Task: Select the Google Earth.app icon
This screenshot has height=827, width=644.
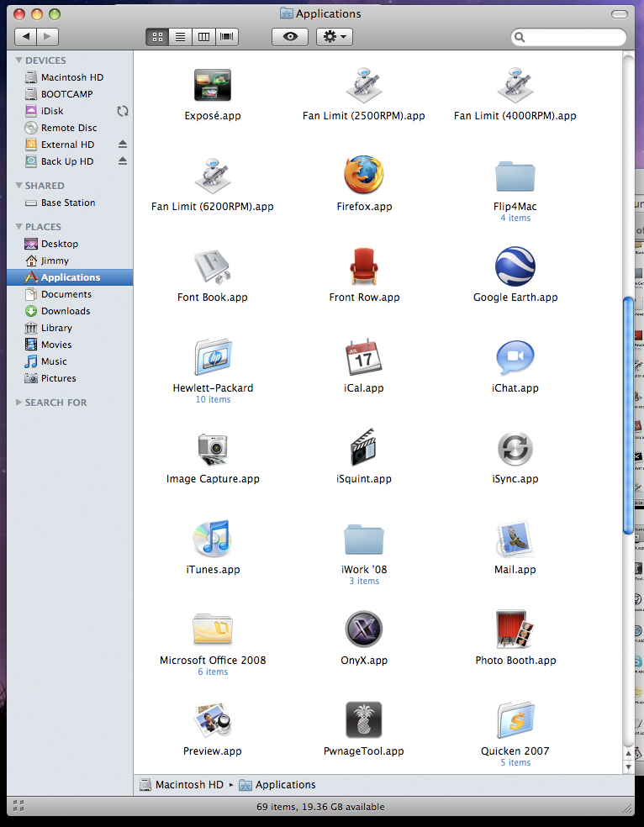Action: 515,266
